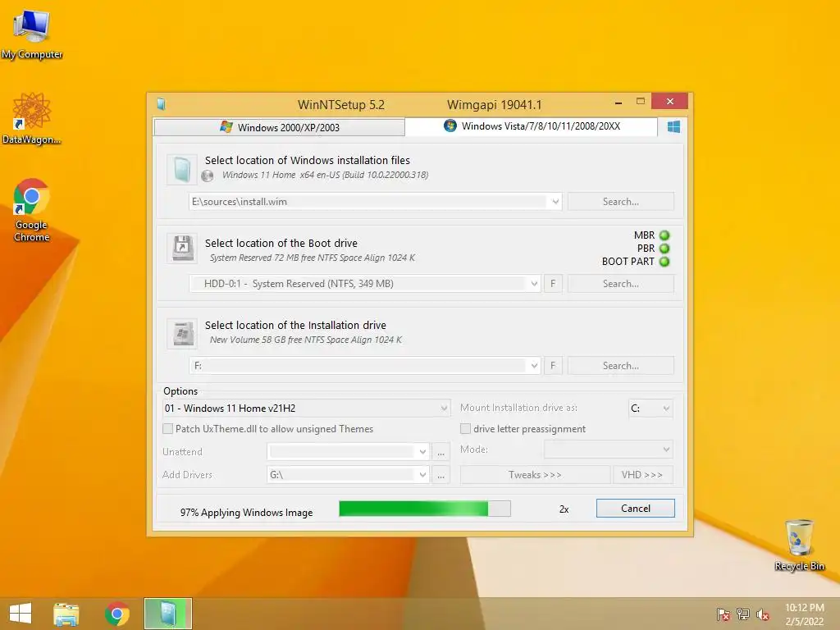
Task: Toggle Patch UxTheme.dll checkbox
Action: [167, 428]
